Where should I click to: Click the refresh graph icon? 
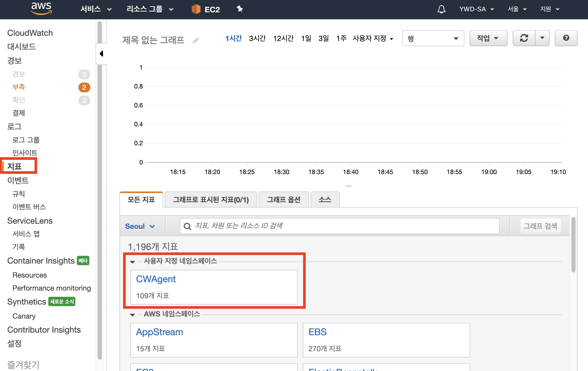(524, 38)
